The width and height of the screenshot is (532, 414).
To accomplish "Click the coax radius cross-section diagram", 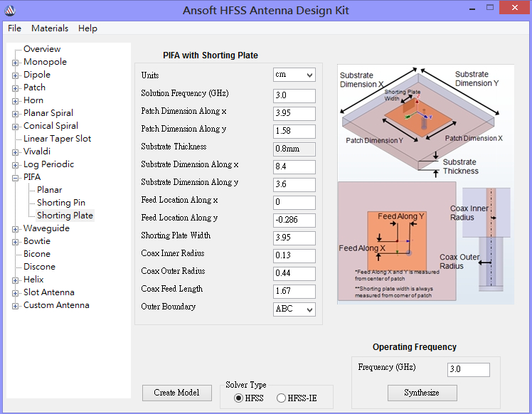I will pyautogui.click(x=486, y=240).
